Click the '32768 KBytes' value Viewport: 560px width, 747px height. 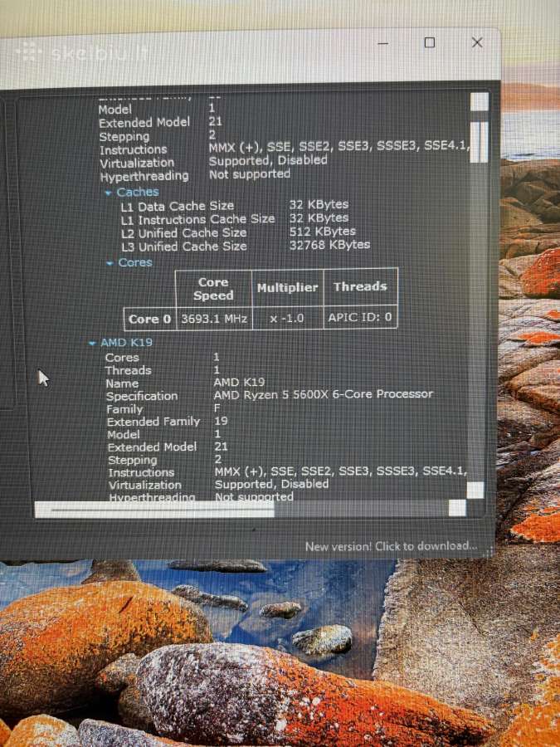tap(329, 245)
